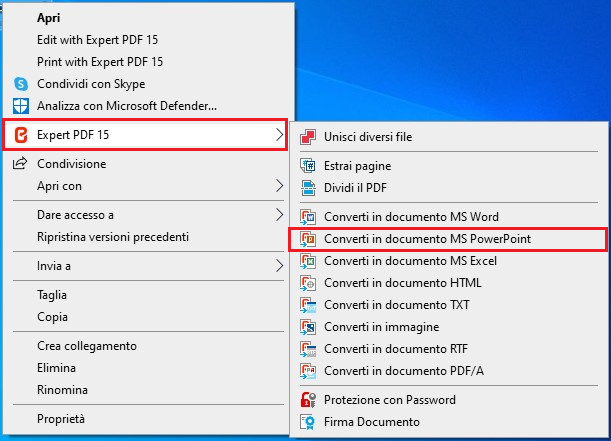The height and width of the screenshot is (441, 611).
Task: Choose Protezione con Password
Action: click(449, 400)
